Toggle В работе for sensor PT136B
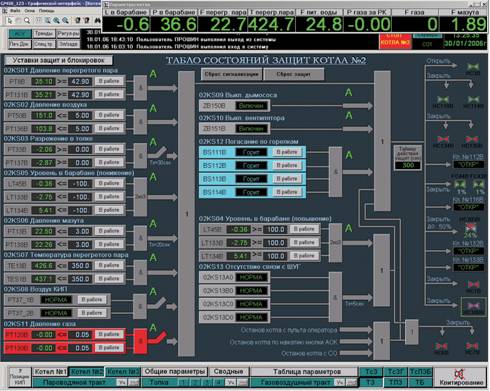 (x=109, y=128)
